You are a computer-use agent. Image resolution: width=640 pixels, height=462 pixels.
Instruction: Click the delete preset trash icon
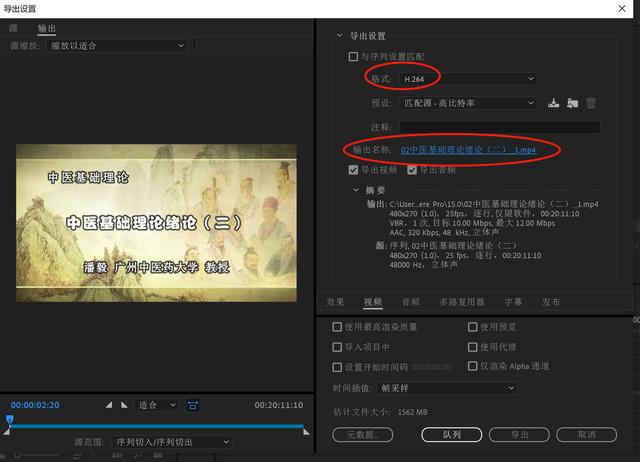point(591,103)
